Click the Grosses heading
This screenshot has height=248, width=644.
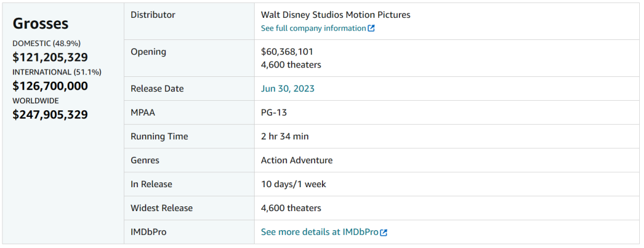[41, 23]
